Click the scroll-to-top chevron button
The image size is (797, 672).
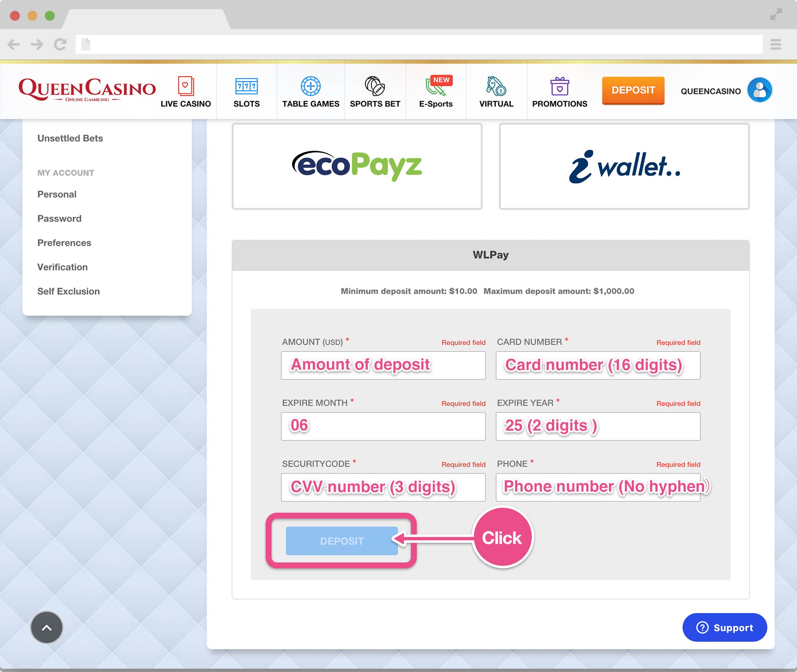coord(47,627)
